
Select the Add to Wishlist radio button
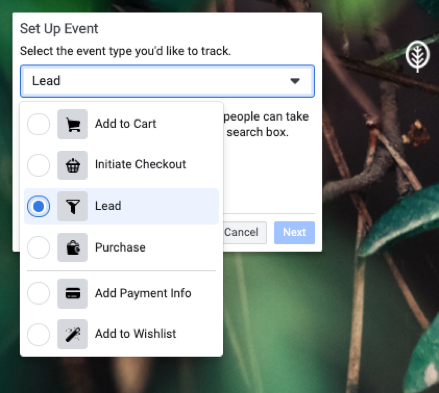pyautogui.click(x=39, y=334)
